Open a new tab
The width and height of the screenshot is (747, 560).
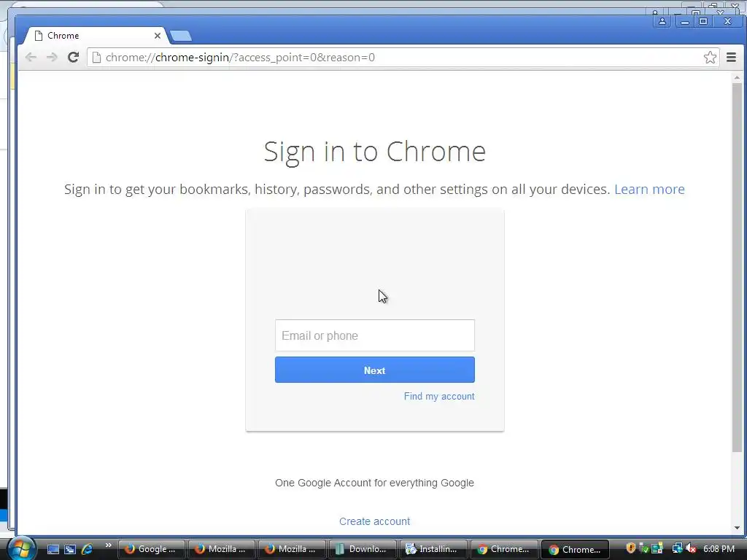tap(181, 36)
